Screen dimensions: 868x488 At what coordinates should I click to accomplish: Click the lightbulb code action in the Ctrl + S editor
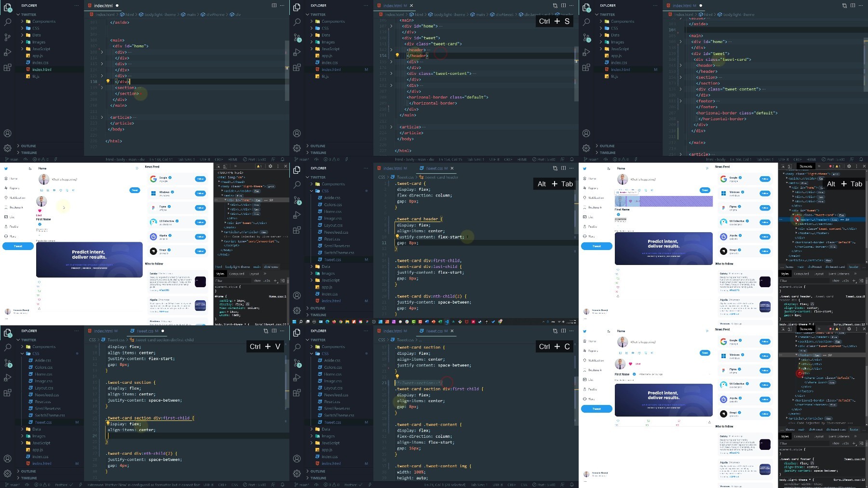click(x=397, y=56)
